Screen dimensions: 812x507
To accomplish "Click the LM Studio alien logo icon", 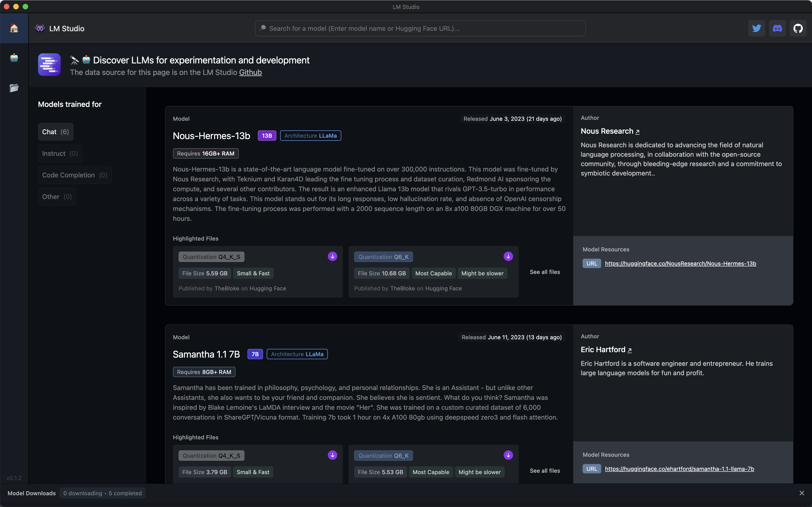I will (40, 28).
